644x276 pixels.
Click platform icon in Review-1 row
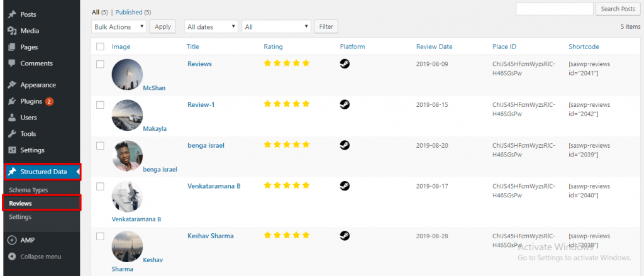click(345, 104)
